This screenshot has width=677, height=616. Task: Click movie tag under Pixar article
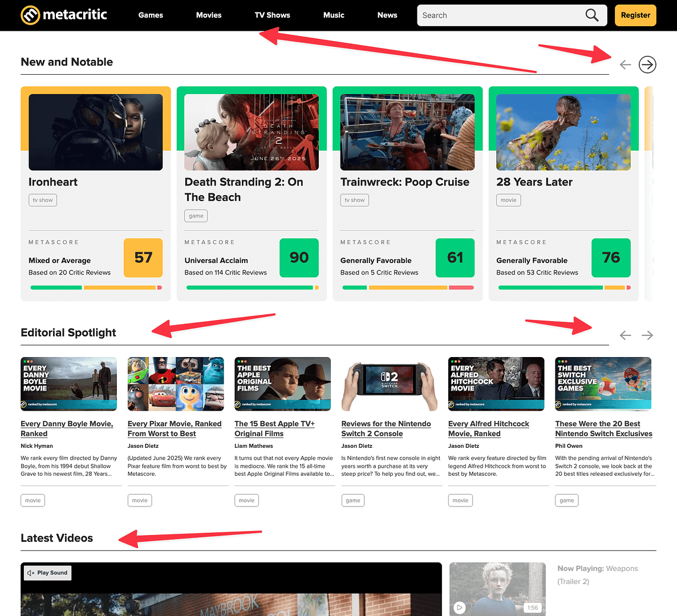140,500
